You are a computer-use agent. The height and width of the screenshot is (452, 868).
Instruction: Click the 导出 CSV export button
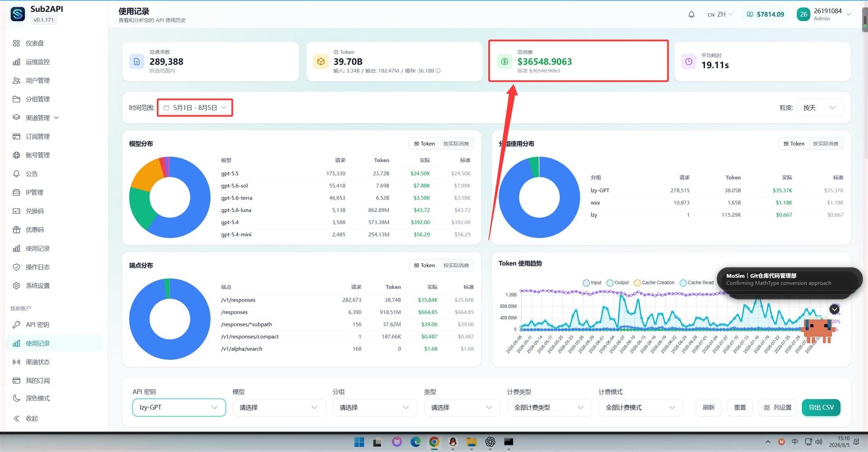[x=821, y=407]
